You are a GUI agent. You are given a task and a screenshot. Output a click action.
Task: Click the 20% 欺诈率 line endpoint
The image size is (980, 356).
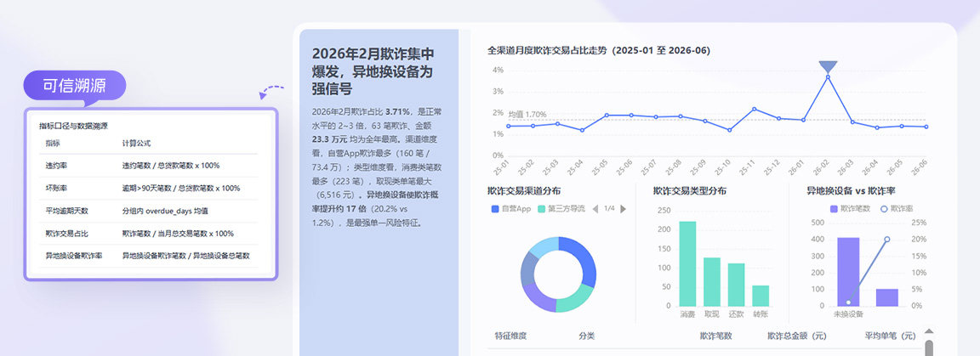(x=887, y=240)
